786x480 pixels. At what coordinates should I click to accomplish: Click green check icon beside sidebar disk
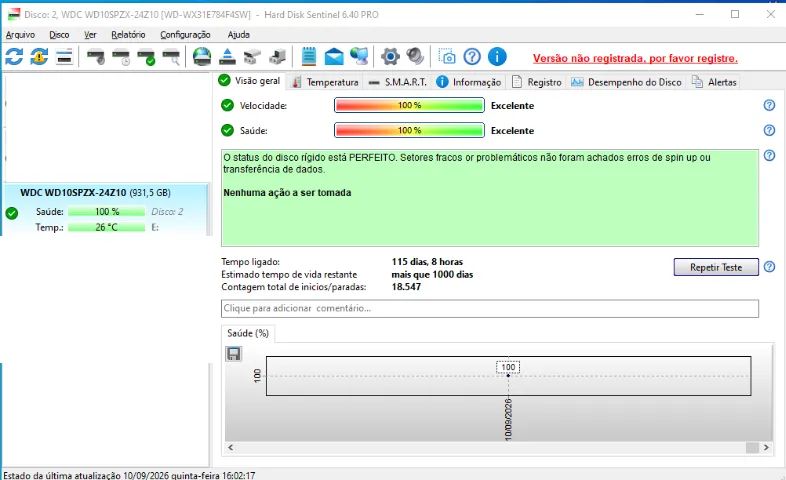click(12, 213)
